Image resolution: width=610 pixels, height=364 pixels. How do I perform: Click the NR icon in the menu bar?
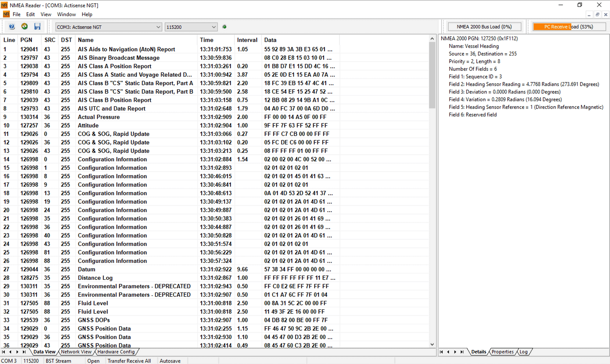pos(6,14)
